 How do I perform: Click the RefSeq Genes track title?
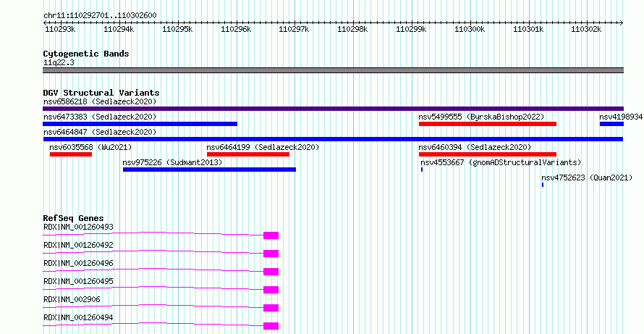(74, 218)
